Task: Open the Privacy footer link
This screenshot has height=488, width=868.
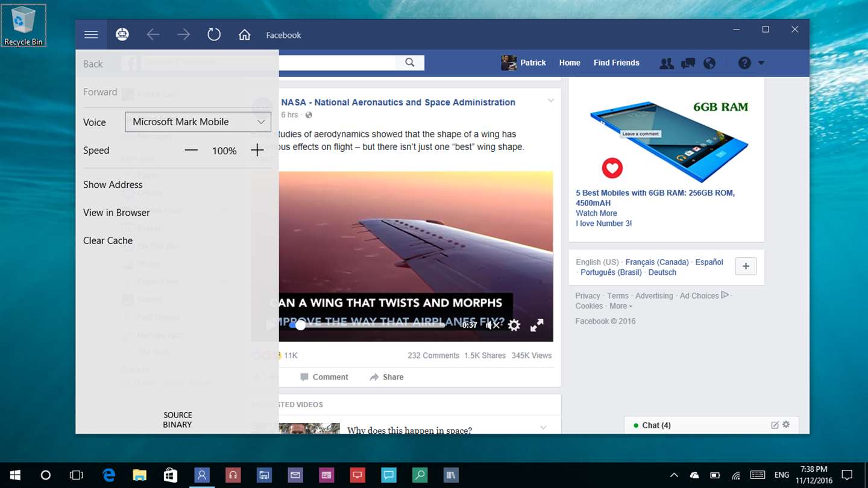Action: [x=588, y=296]
